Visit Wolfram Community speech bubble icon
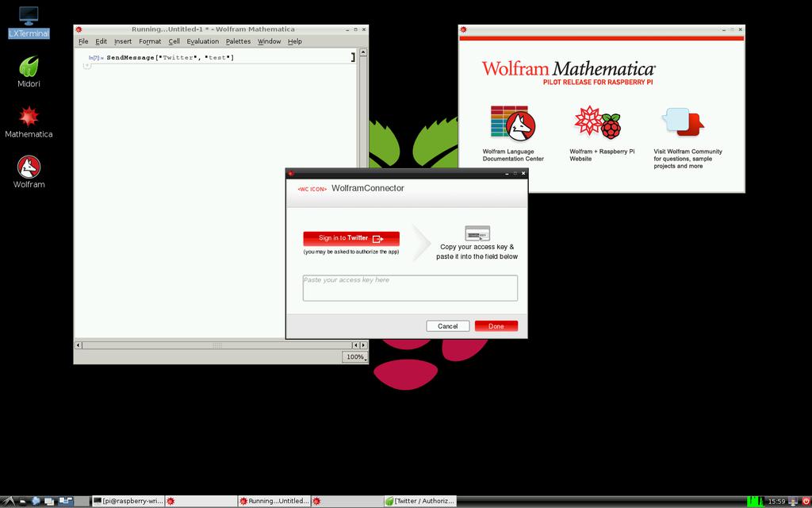The image size is (812, 508). (x=684, y=123)
